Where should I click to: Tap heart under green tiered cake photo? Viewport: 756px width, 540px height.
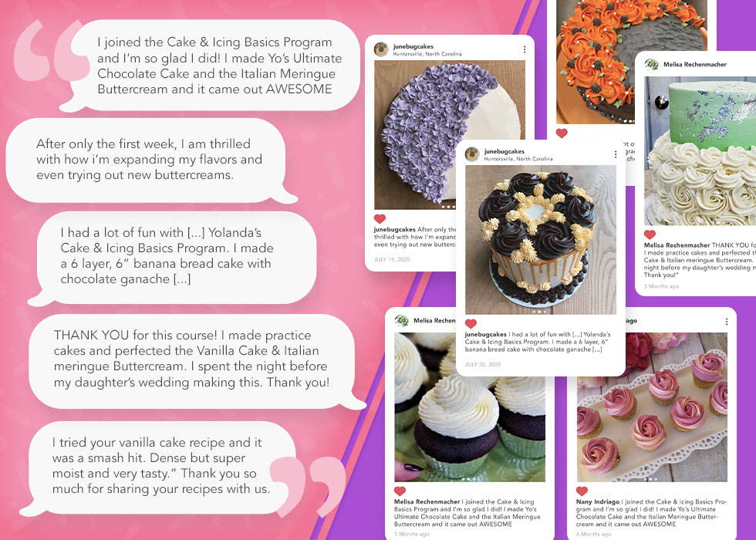tap(650, 235)
